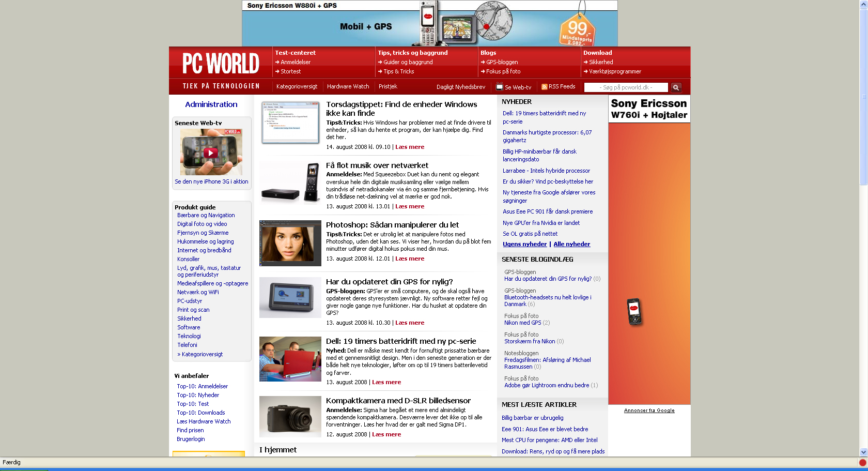
Task: Open Bærbare og Navigation category
Action: pyautogui.click(x=206, y=215)
